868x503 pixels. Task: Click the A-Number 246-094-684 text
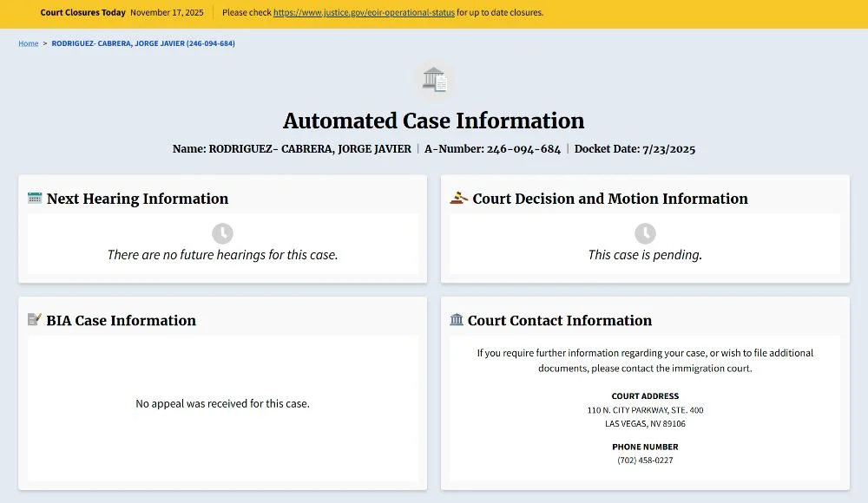pyautogui.click(x=492, y=149)
